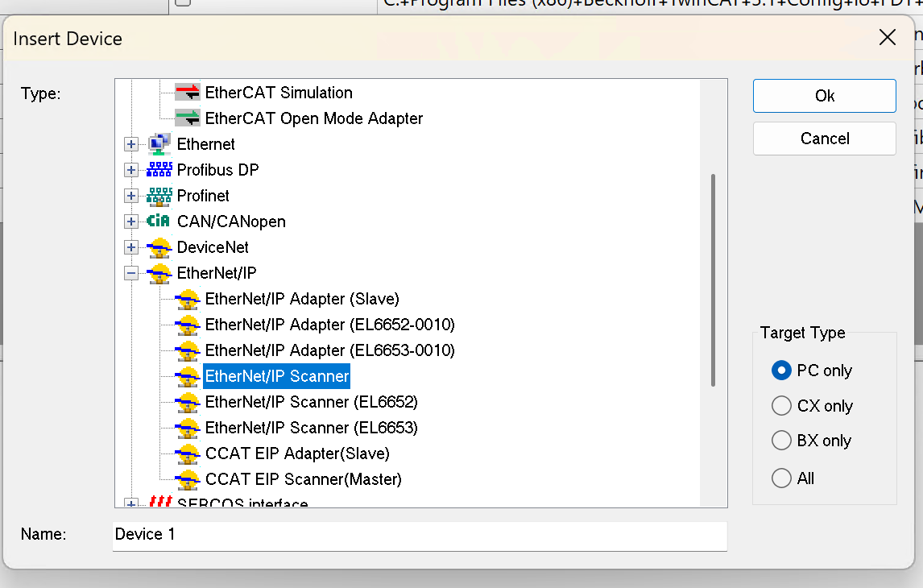This screenshot has height=588, width=923.
Task: Choose CCAT EIP Adapter(Slave)
Action: (x=297, y=453)
